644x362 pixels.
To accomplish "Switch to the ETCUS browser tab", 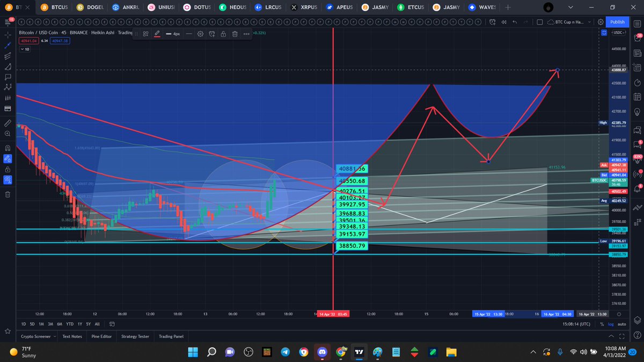I will pyautogui.click(x=411, y=8).
